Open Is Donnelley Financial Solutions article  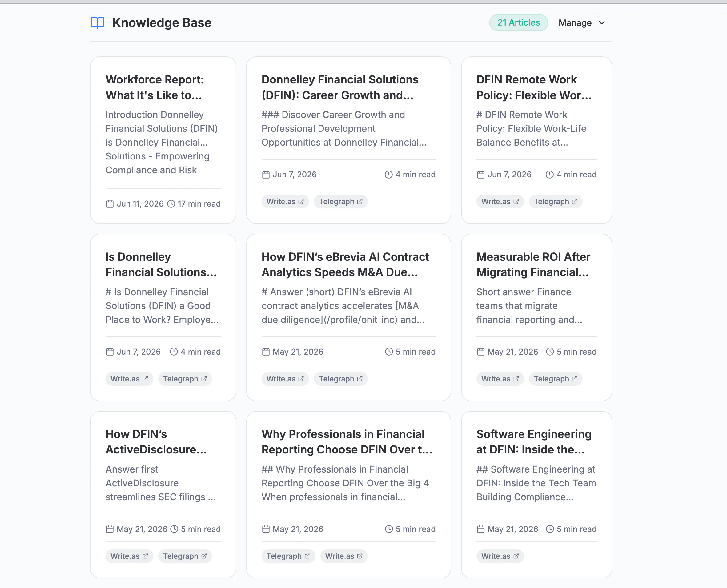click(x=161, y=264)
